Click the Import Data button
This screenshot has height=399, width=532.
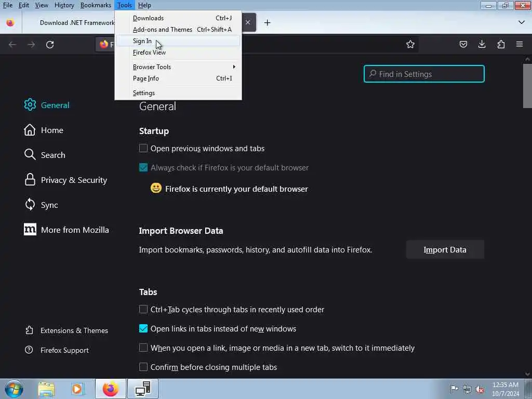[445, 250]
